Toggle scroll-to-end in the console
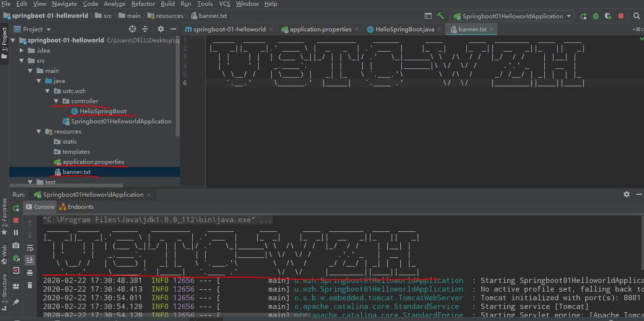This screenshot has width=644, height=321. tap(30, 260)
